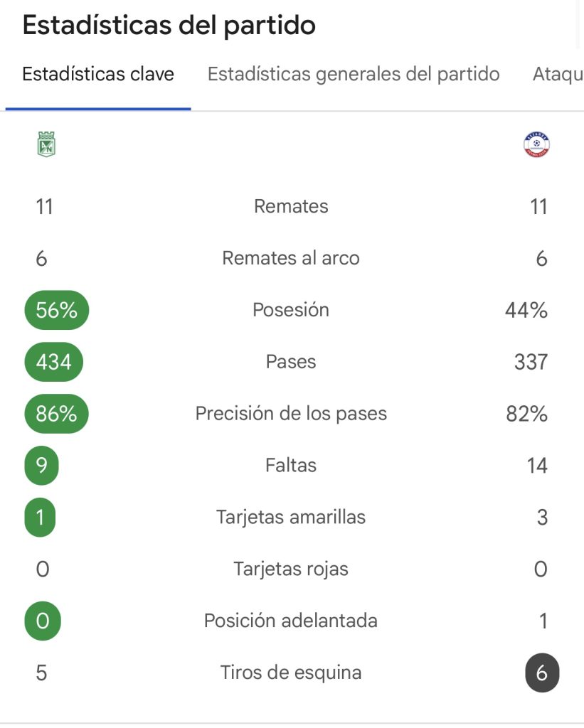Click the Precisión de los pases label

[x=291, y=414]
